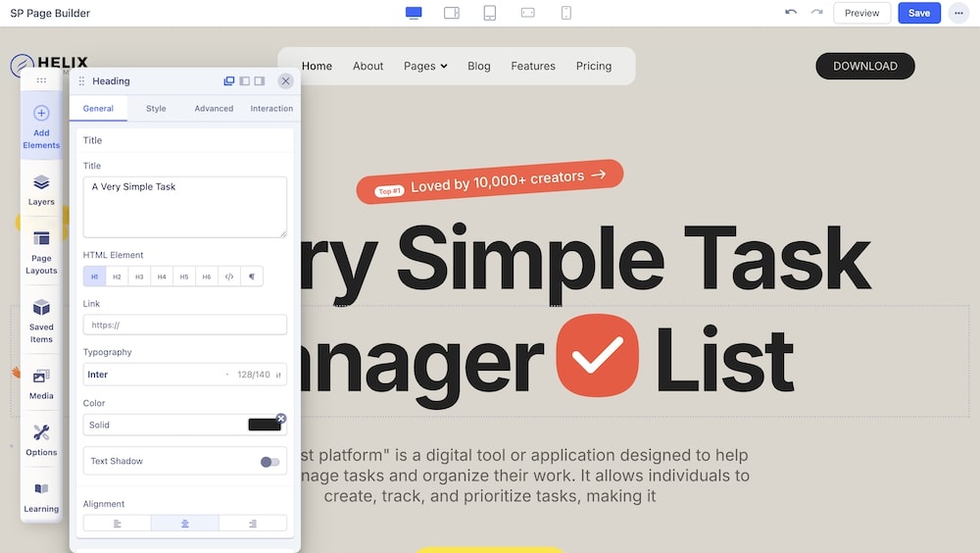
Task: Expand the Pages menu in navigation
Action: [x=425, y=66]
